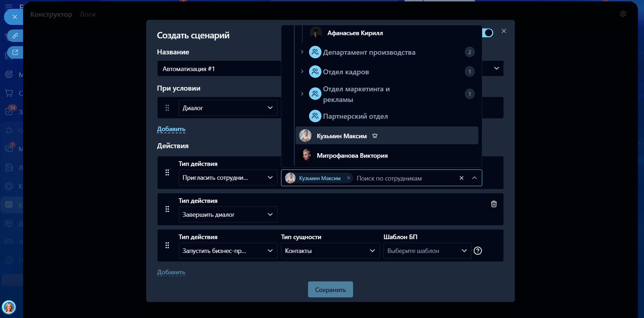Click the settings gear icon
644x318 pixels.
623,14
